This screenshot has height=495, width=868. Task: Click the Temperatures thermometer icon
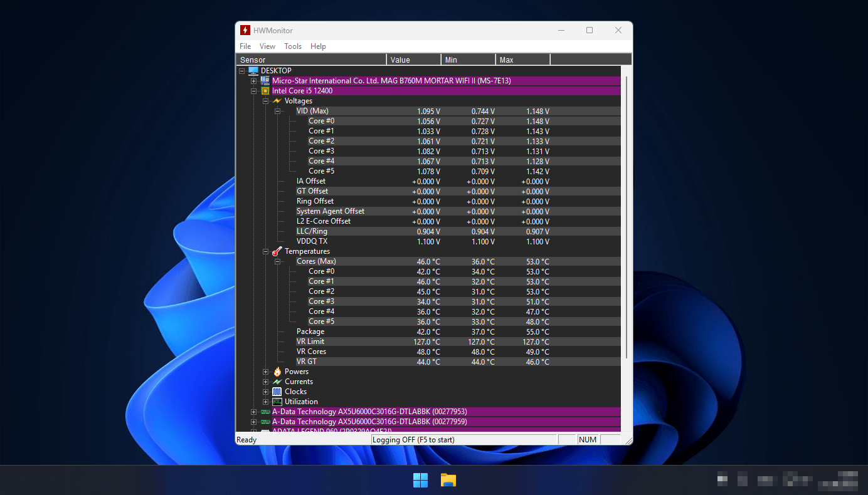coord(277,251)
